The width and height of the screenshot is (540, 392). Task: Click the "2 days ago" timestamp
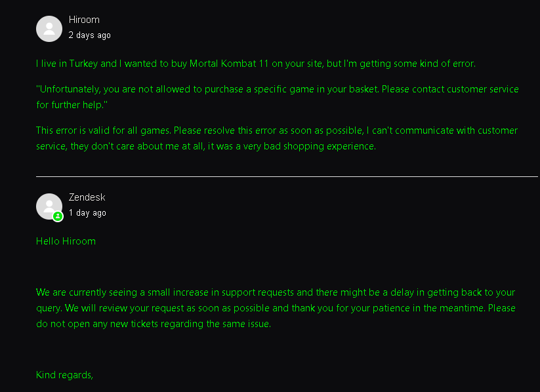(x=89, y=35)
